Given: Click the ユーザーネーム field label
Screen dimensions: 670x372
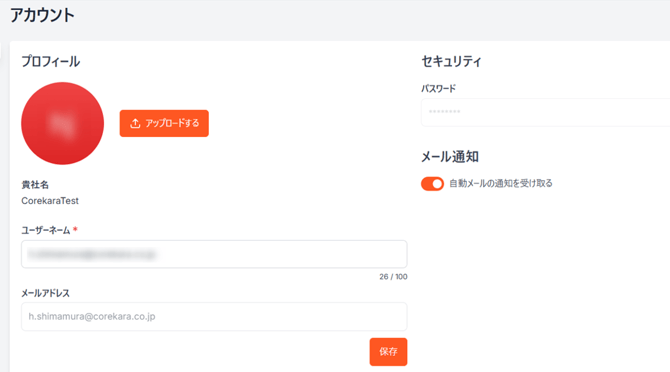Looking at the screenshot, I should (x=46, y=230).
